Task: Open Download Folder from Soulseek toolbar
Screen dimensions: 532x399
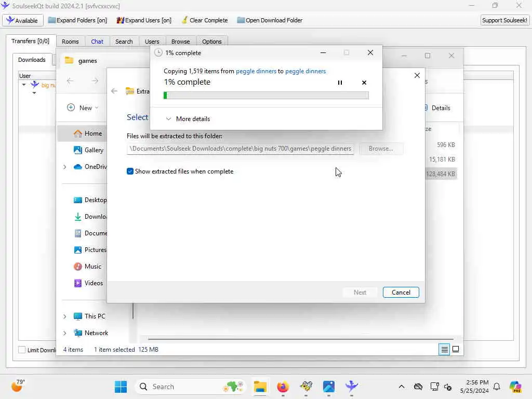Action: 270,20
